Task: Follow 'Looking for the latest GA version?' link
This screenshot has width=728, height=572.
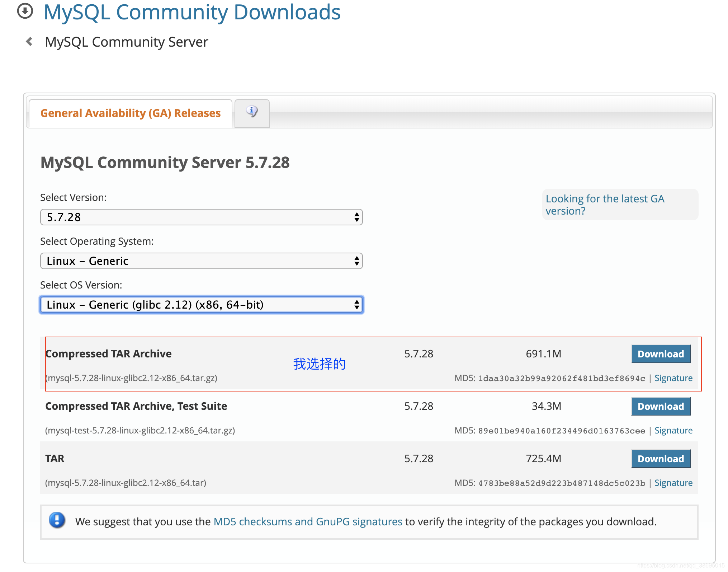Action: [x=605, y=205]
